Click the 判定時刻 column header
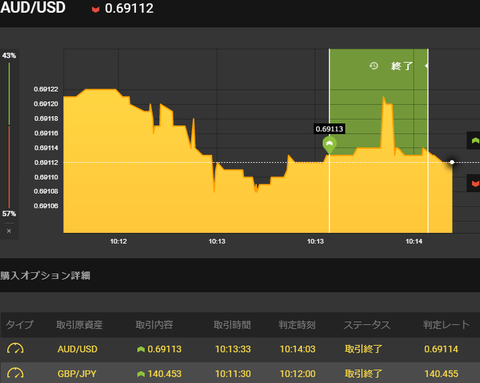Image resolution: width=480 pixels, height=383 pixels. coord(297,325)
